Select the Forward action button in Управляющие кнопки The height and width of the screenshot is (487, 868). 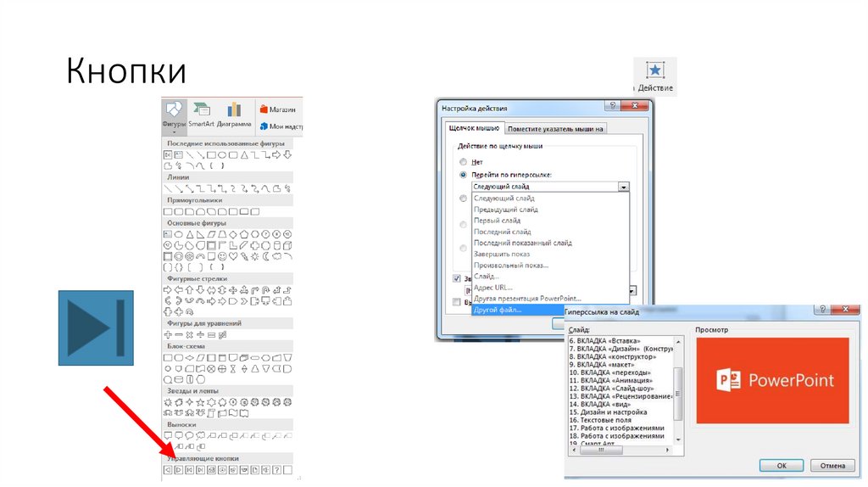click(179, 470)
